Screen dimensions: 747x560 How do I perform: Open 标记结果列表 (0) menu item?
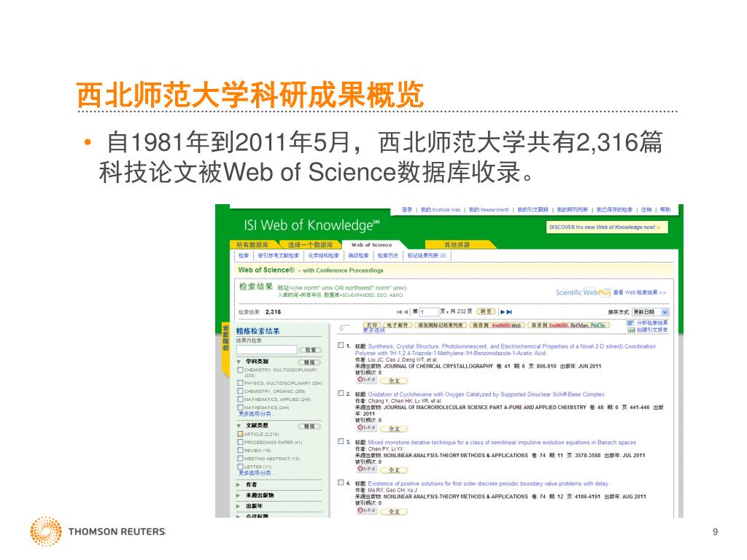[x=427, y=256]
